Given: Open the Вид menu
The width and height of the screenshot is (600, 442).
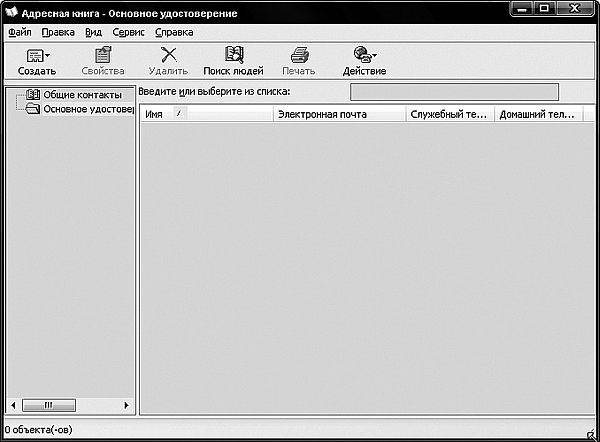Looking at the screenshot, I should (x=94, y=32).
